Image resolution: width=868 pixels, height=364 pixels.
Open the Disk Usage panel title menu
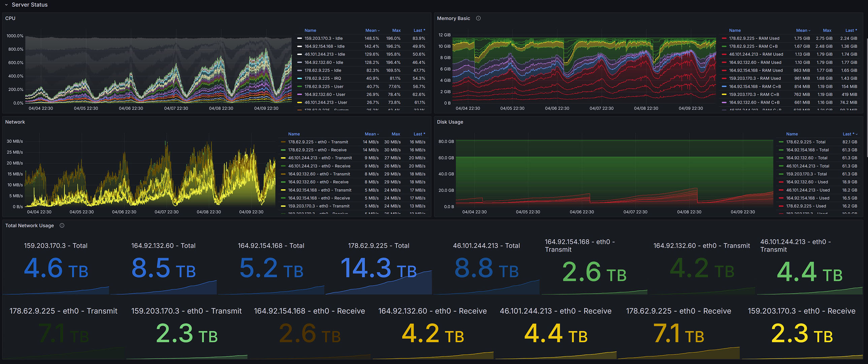coord(450,122)
